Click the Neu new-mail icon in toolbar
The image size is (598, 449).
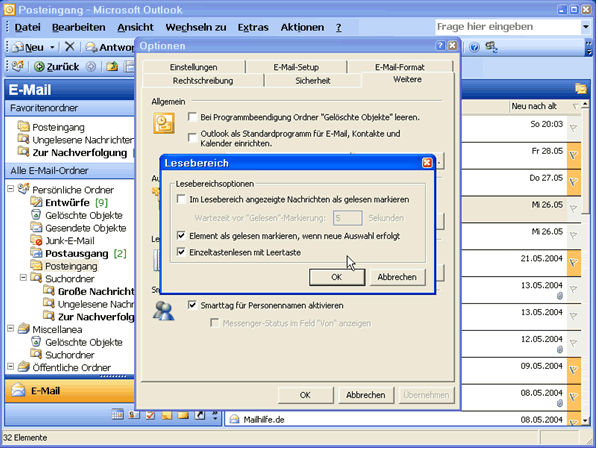click(18, 47)
